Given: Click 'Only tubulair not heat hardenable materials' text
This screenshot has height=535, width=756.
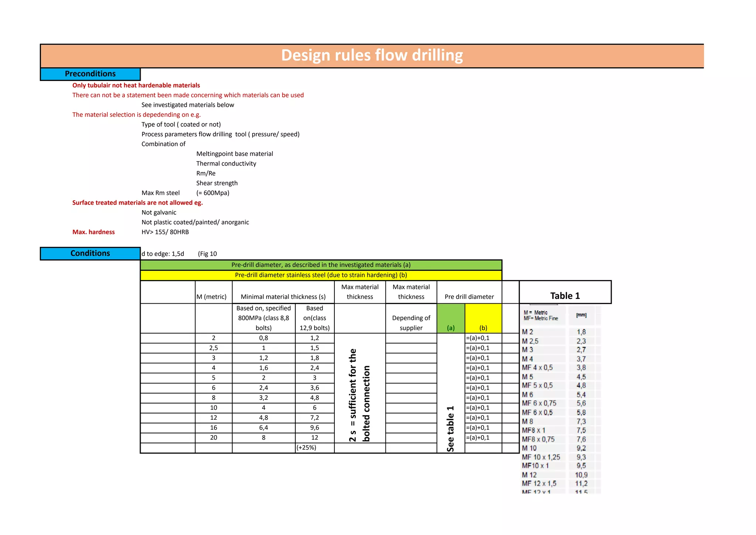Looking at the screenshot, I should [x=136, y=85].
